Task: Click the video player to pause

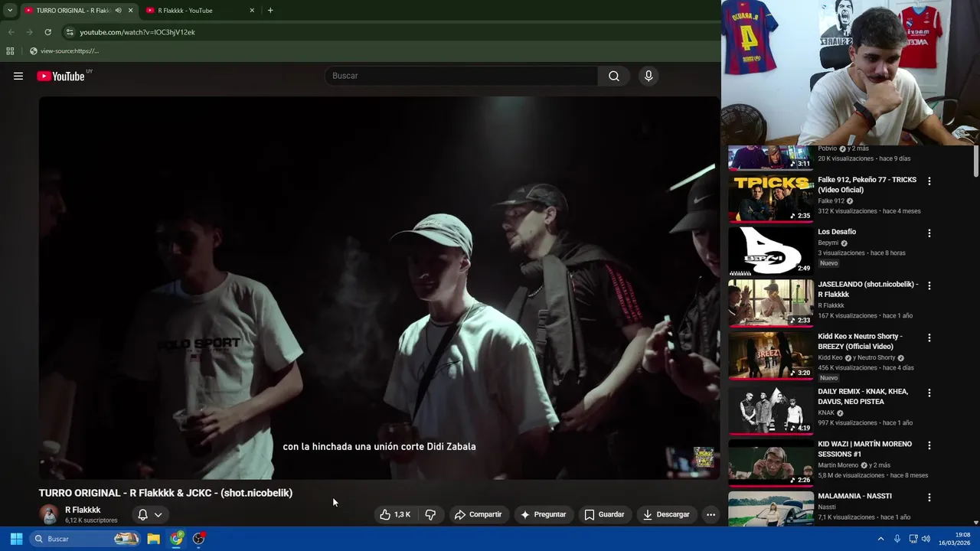Action: click(x=379, y=287)
